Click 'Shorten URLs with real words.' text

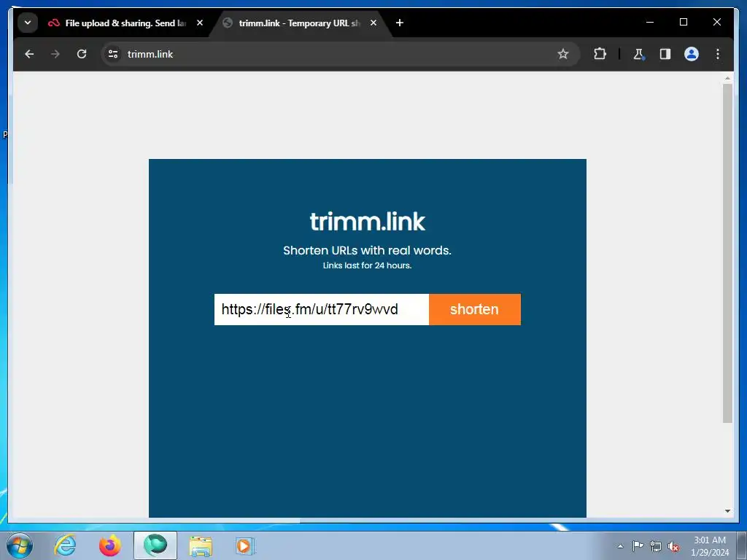(368, 251)
